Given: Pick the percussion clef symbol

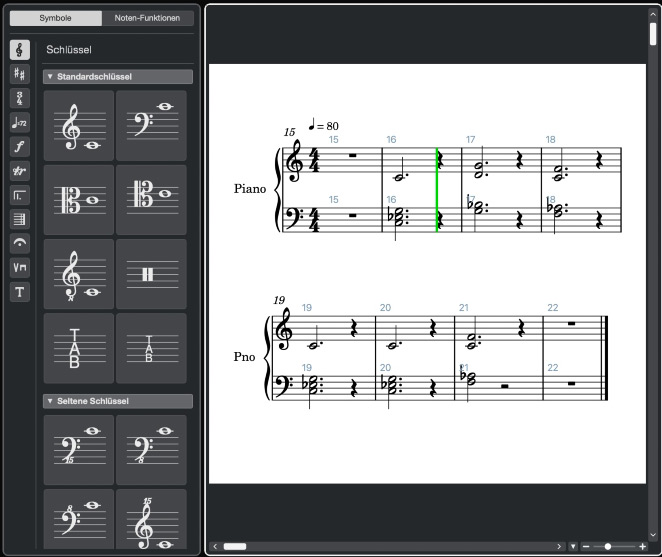Looking at the screenshot, I should pyautogui.click(x=152, y=274).
